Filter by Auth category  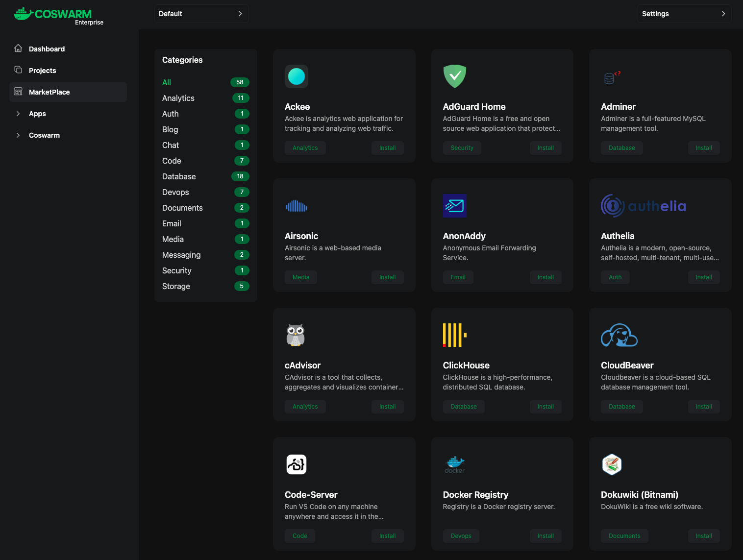click(206, 114)
